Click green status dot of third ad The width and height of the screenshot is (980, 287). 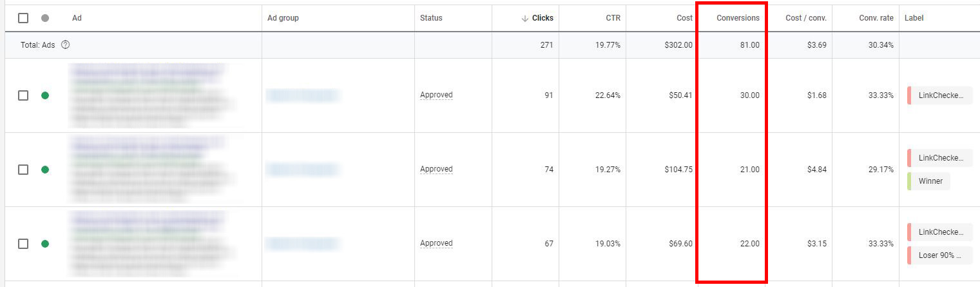(x=45, y=244)
